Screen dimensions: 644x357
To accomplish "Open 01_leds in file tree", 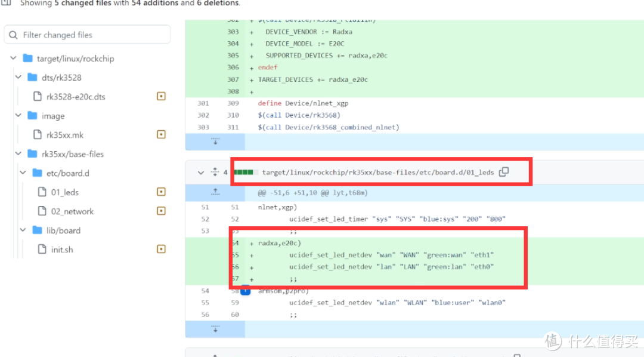I will [x=65, y=192].
